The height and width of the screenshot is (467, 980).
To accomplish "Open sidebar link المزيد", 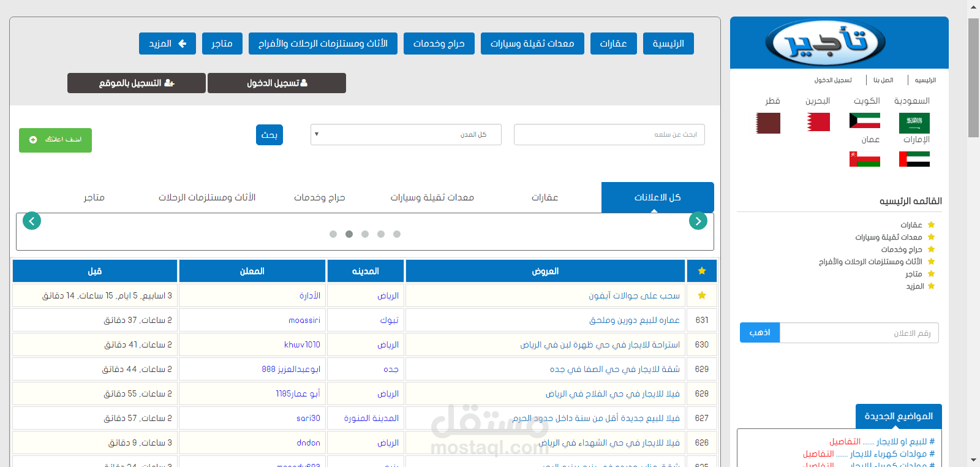I will tap(915, 286).
